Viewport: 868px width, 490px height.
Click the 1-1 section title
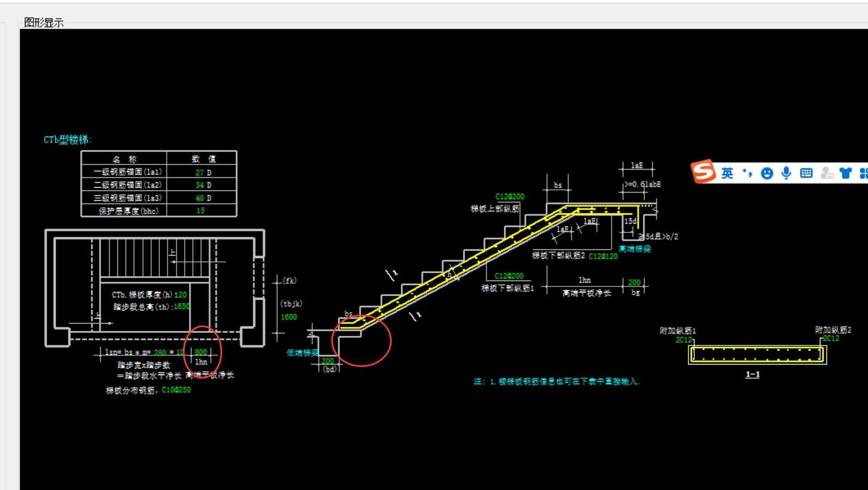(752, 374)
